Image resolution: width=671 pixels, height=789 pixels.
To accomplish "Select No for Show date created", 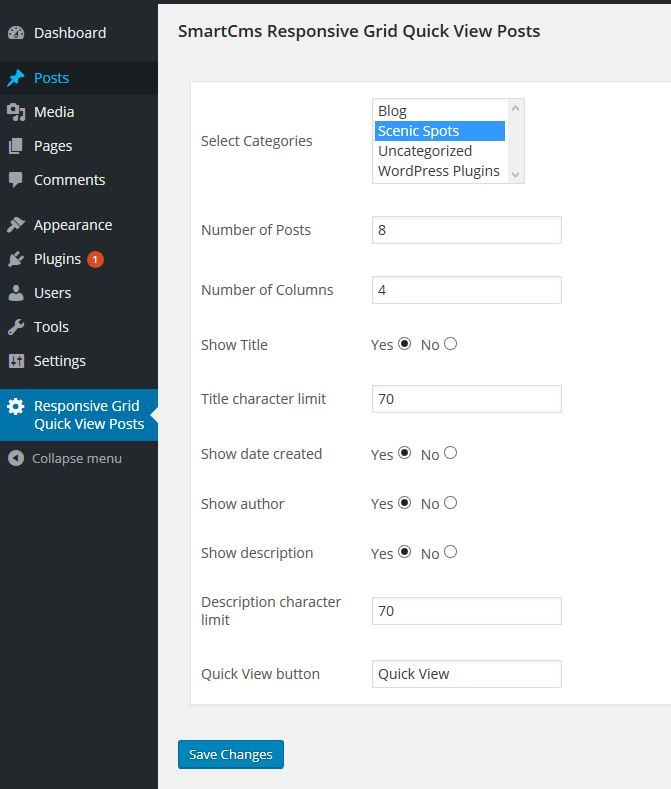I will tap(451, 453).
